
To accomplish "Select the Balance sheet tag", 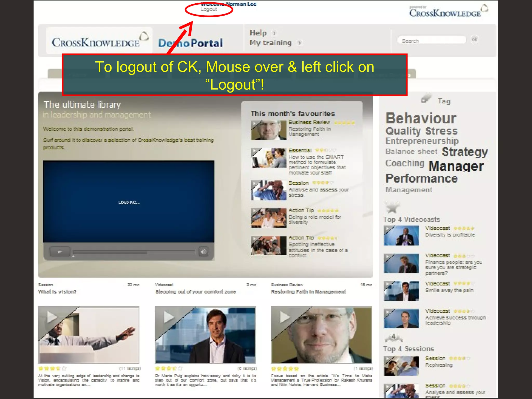I will click(411, 151).
